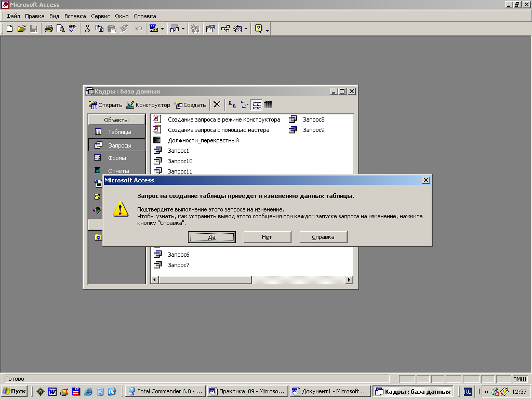Click the horizontal scrollbar right arrow
This screenshot has width=532, height=399.
click(349, 280)
